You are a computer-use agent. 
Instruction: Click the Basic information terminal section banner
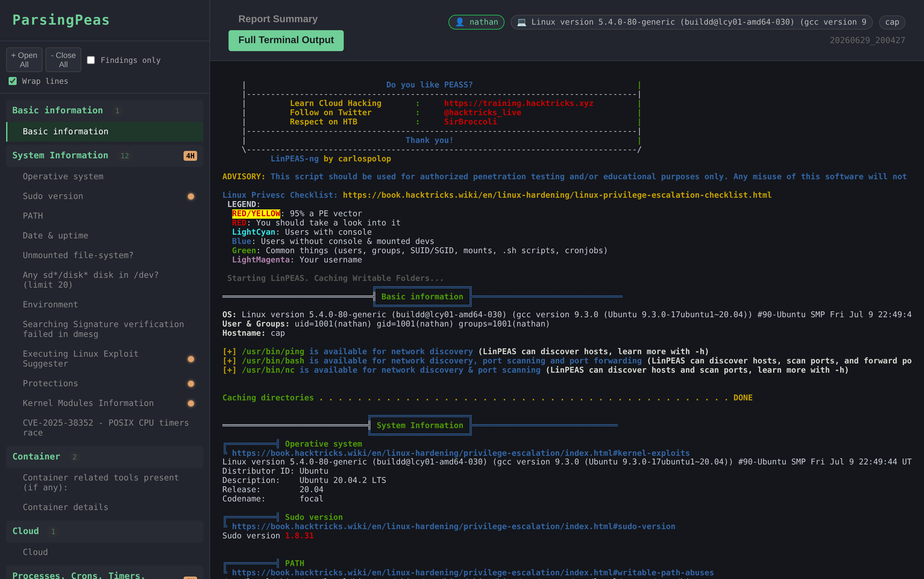click(x=422, y=297)
